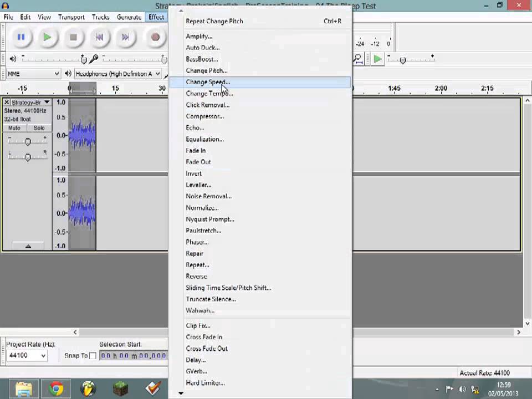This screenshot has width=532, height=399.
Task: Collapse the track with the up arrow
Action: [x=28, y=246]
